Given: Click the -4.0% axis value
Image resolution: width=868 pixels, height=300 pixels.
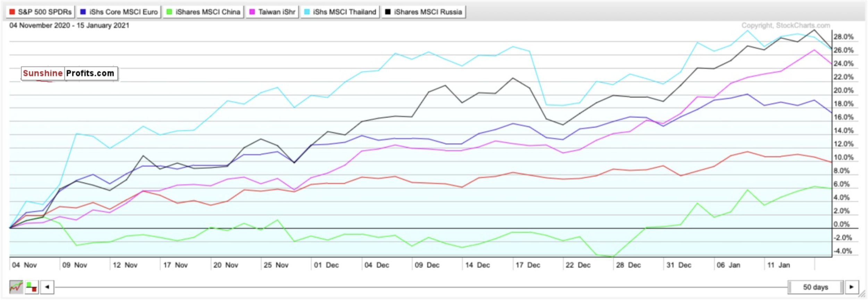Looking at the screenshot, I should pyautogui.click(x=843, y=251).
